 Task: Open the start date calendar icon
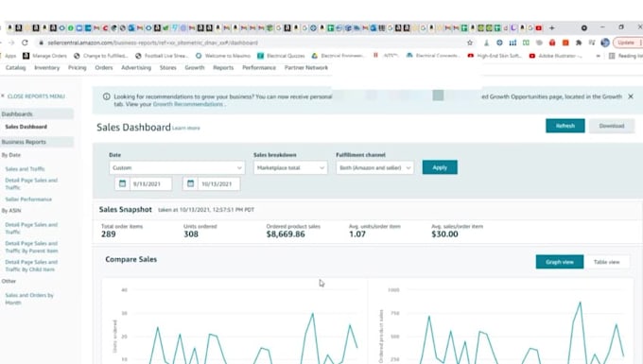click(x=122, y=183)
